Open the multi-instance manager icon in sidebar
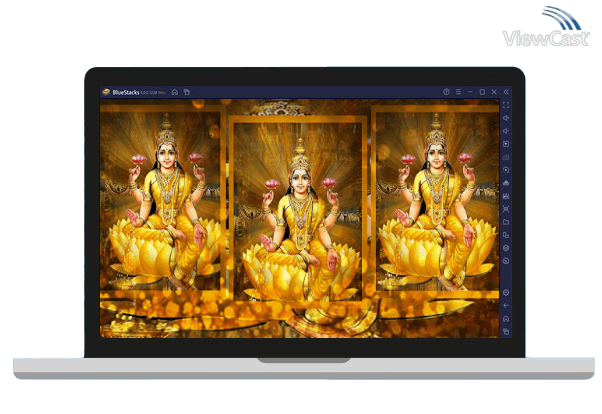 (x=506, y=235)
